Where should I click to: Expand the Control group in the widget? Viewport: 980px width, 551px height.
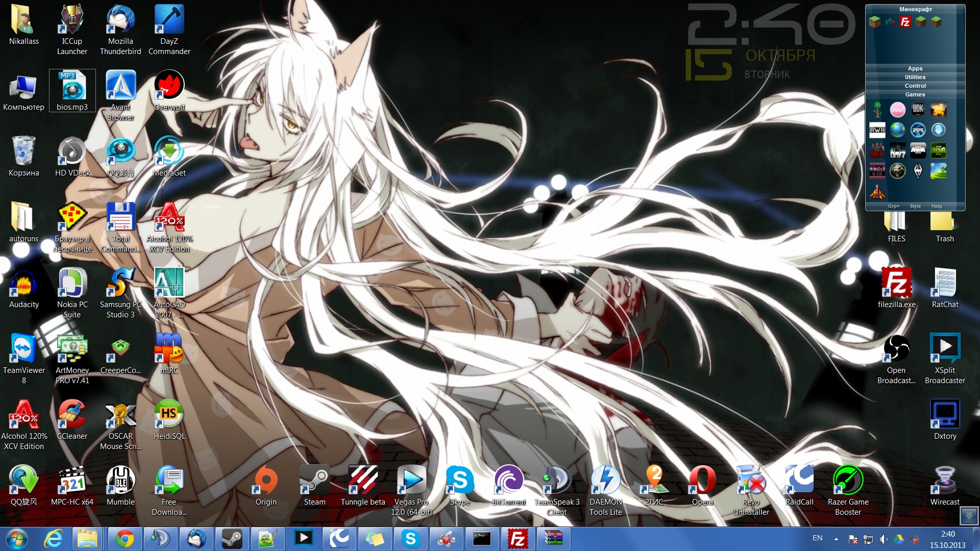point(915,86)
